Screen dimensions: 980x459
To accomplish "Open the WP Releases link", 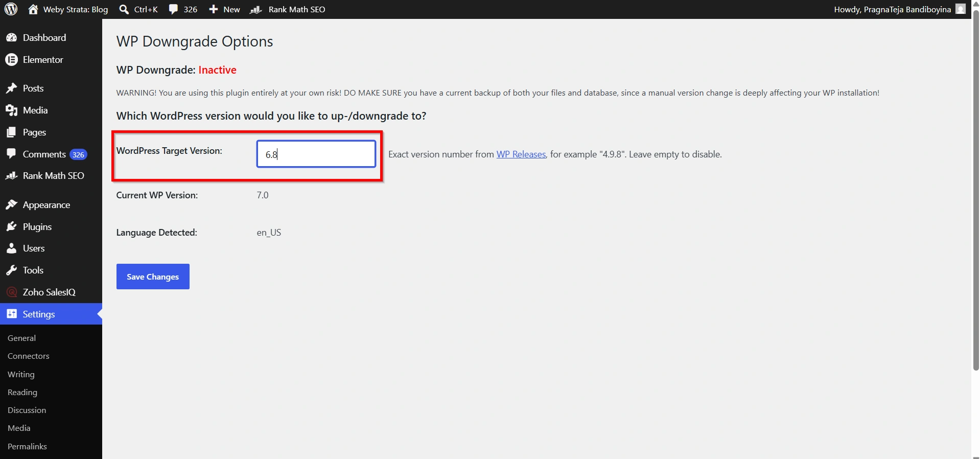I will pyautogui.click(x=521, y=154).
